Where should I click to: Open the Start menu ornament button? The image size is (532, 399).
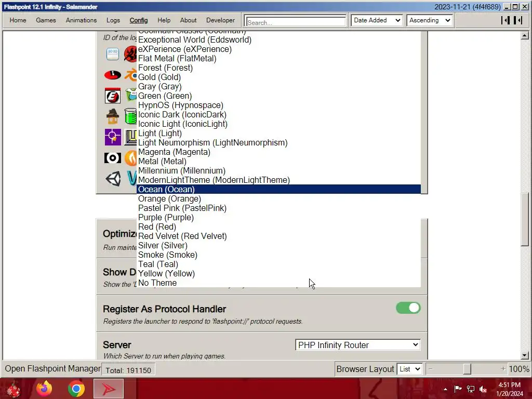[x=13, y=389]
